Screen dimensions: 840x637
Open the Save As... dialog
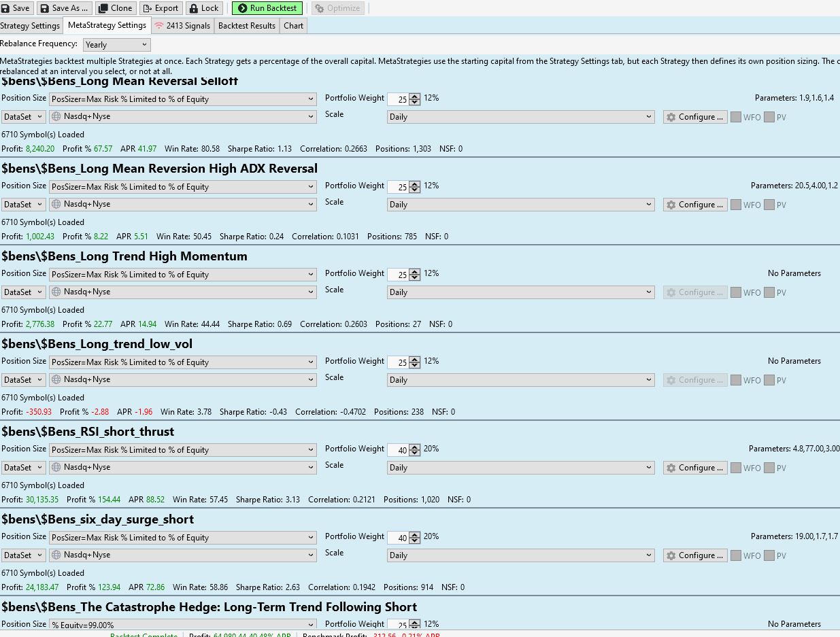pos(65,8)
